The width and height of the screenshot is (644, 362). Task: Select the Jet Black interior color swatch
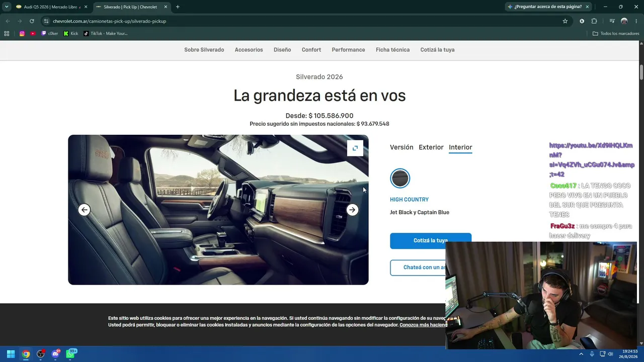point(400,178)
